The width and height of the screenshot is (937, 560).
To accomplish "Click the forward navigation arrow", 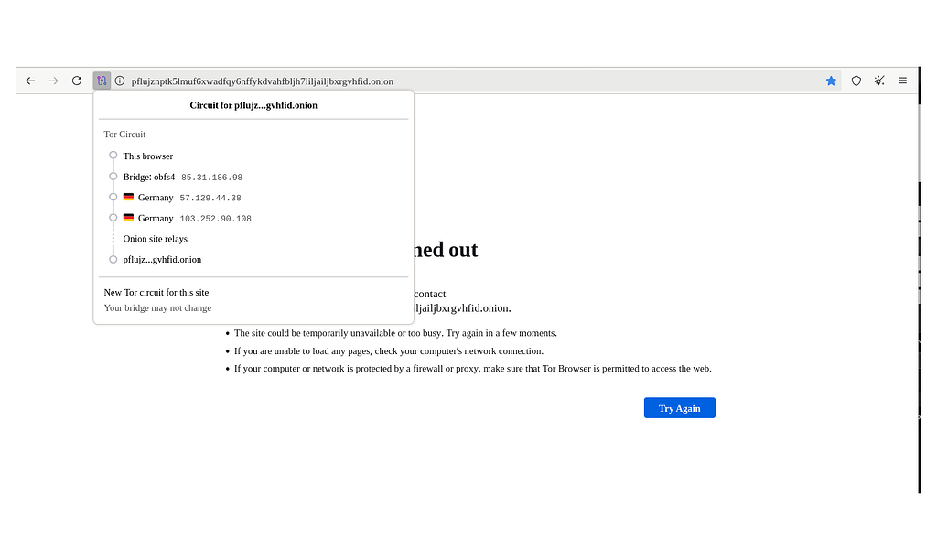I will pyautogui.click(x=53, y=81).
